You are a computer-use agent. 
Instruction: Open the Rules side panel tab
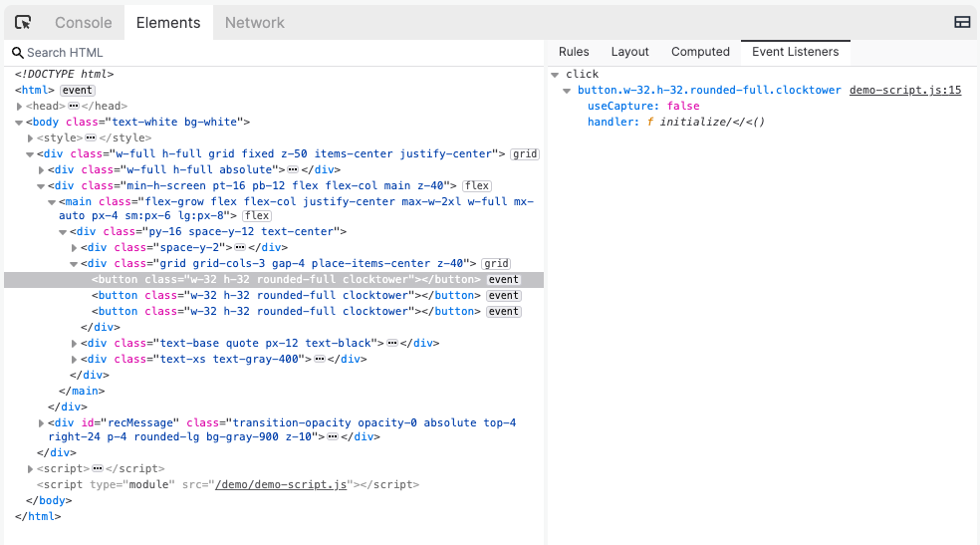573,52
